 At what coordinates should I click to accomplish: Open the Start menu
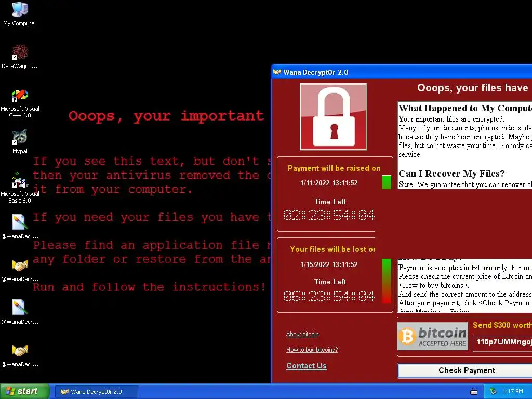[x=25, y=392]
